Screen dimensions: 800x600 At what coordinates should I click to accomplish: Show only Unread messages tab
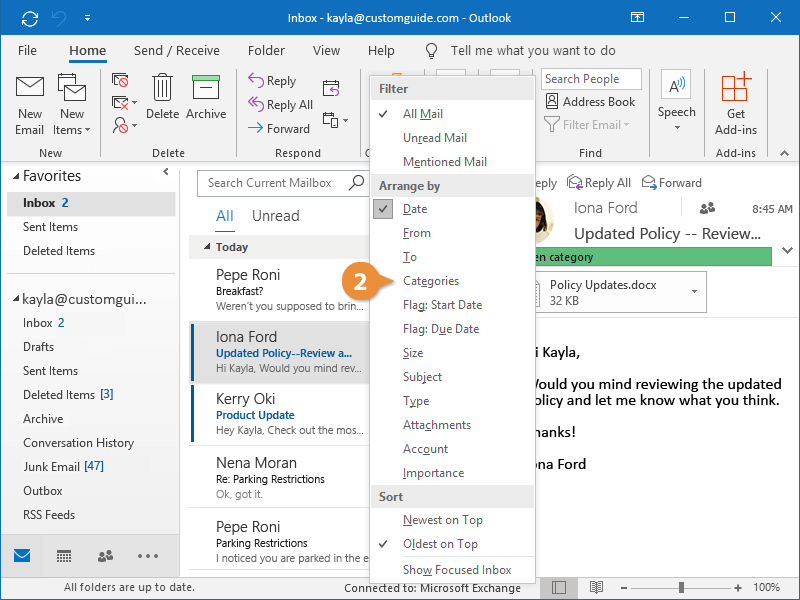pyautogui.click(x=276, y=216)
